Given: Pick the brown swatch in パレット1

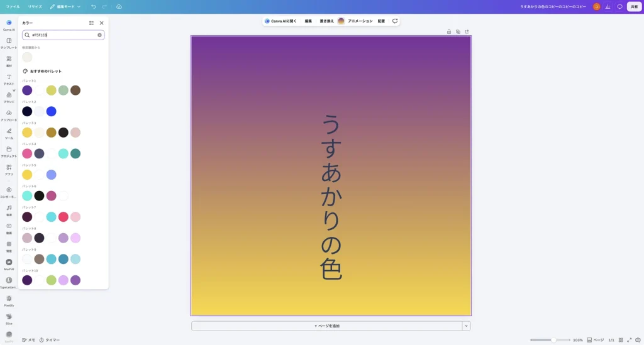Looking at the screenshot, I should pyautogui.click(x=75, y=90).
